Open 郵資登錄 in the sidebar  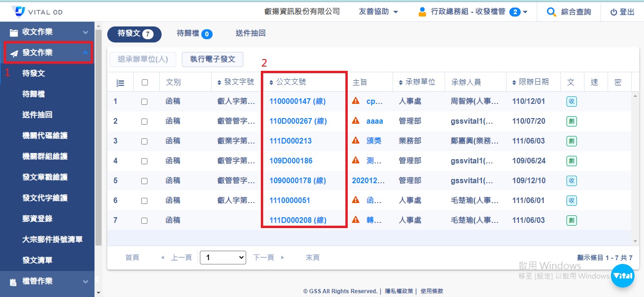(37, 219)
